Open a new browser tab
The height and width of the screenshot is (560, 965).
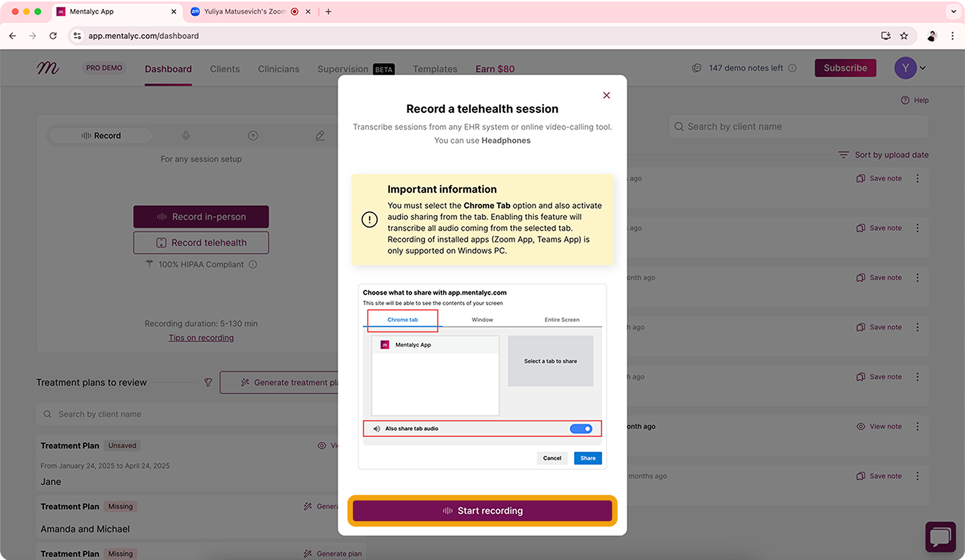(x=328, y=11)
